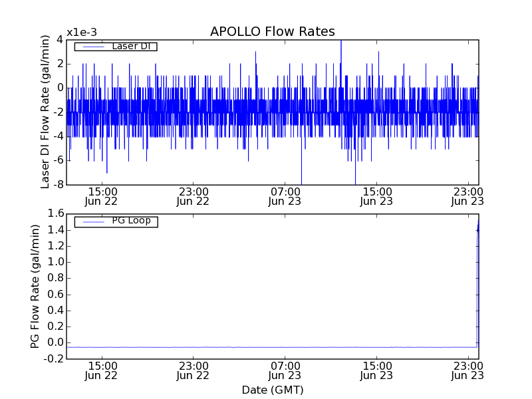The image size is (532, 399).
Task: Click the '1.6' tick on the PG axis
Action: tap(55, 213)
